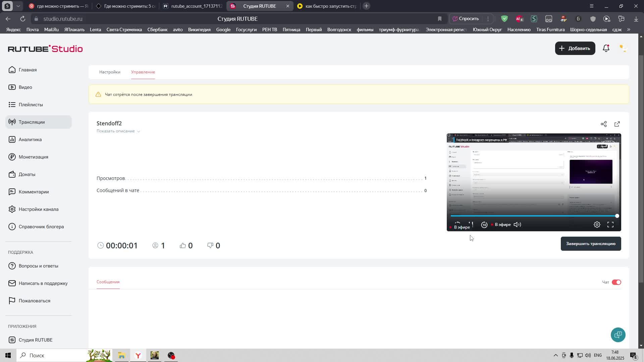This screenshot has width=644, height=362.
Task: Open Аналитика in the sidebar
Action: coord(30,139)
